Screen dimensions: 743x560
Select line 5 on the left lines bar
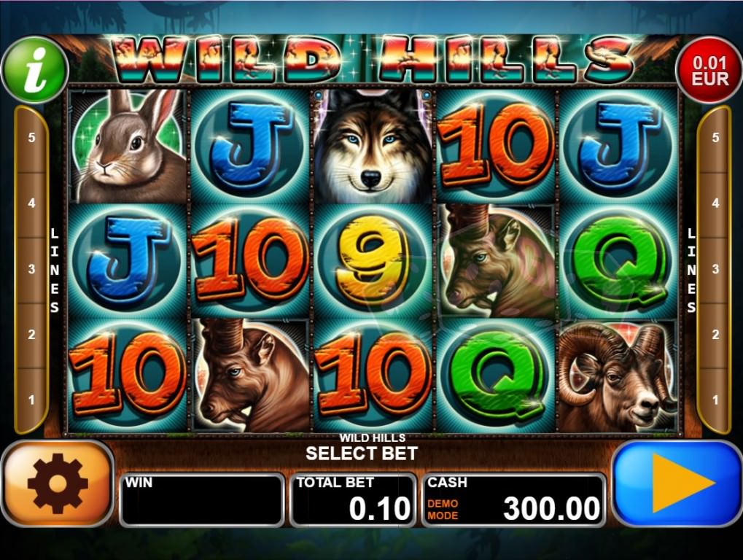[x=32, y=138]
